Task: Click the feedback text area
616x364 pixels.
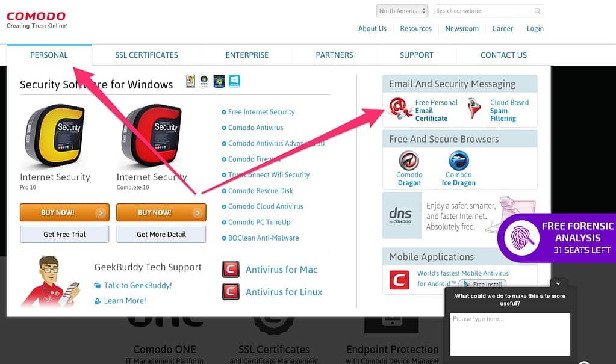Action: tap(510, 334)
